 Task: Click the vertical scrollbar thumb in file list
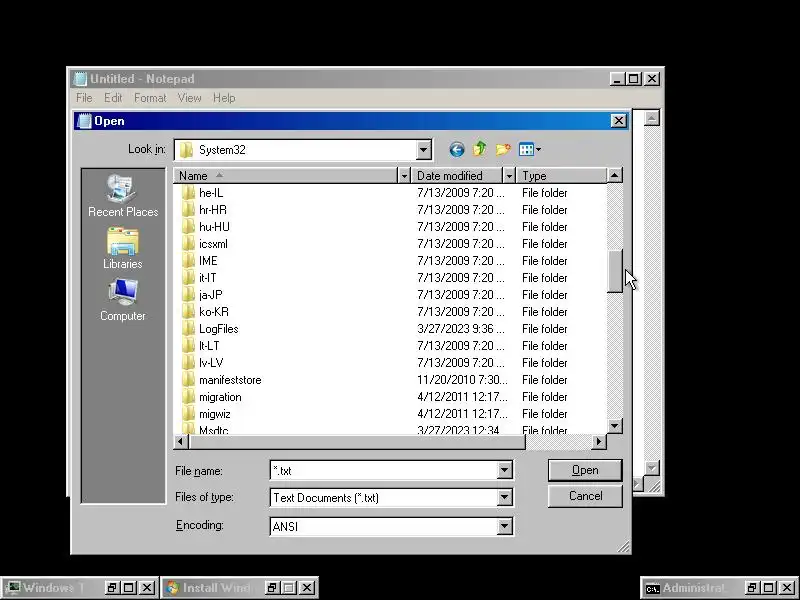coord(615,271)
